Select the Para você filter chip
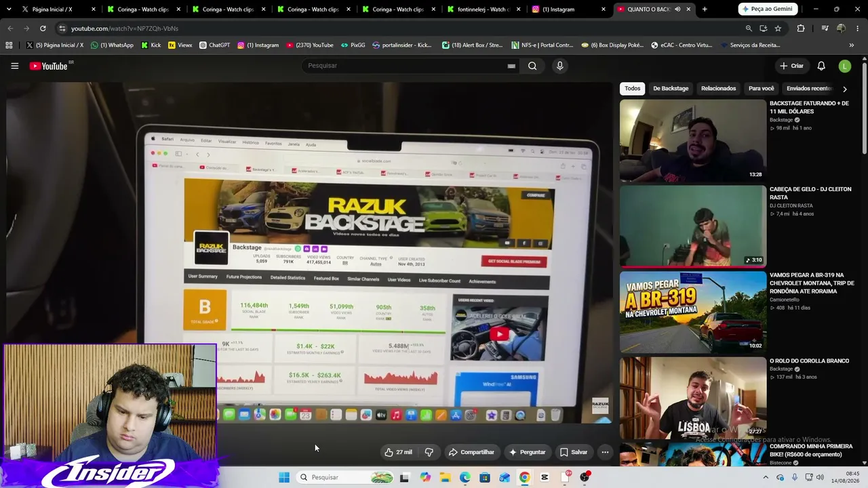The width and height of the screenshot is (868, 488). (761, 89)
